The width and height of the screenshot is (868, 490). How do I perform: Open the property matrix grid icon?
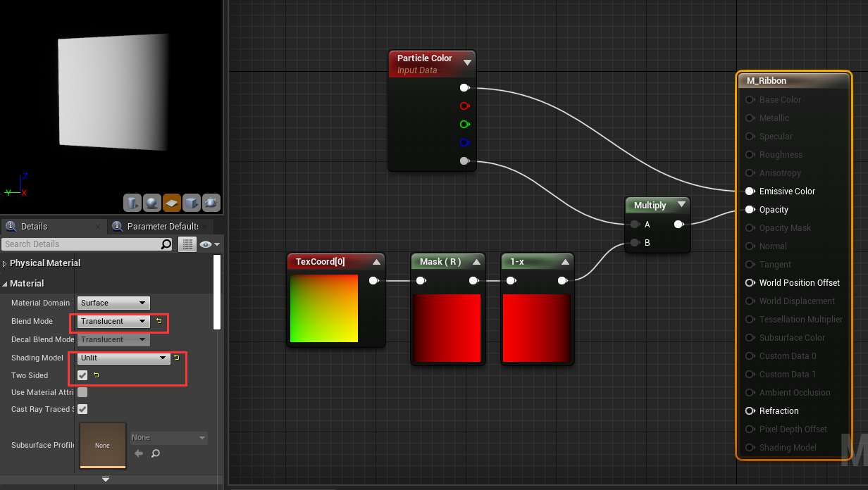pyautogui.click(x=187, y=244)
